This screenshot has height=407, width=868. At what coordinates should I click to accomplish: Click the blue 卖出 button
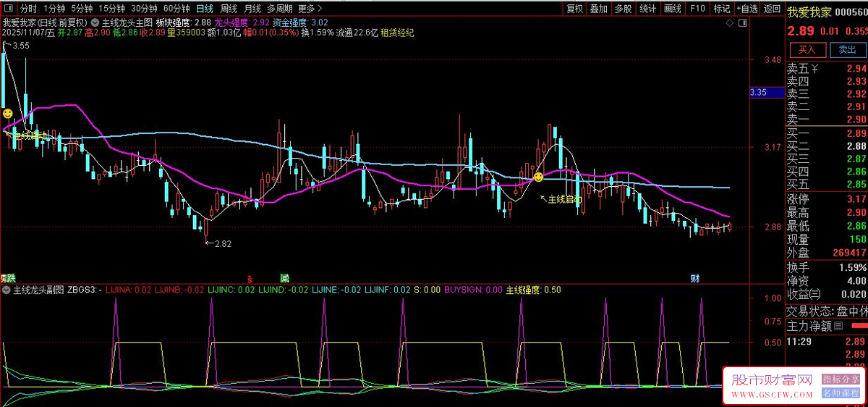(847, 50)
